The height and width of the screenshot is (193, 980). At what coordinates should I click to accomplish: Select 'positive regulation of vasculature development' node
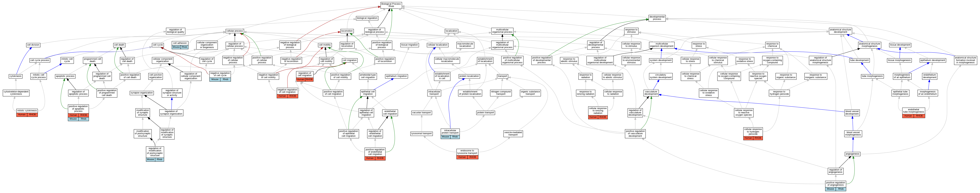[x=635, y=133]
